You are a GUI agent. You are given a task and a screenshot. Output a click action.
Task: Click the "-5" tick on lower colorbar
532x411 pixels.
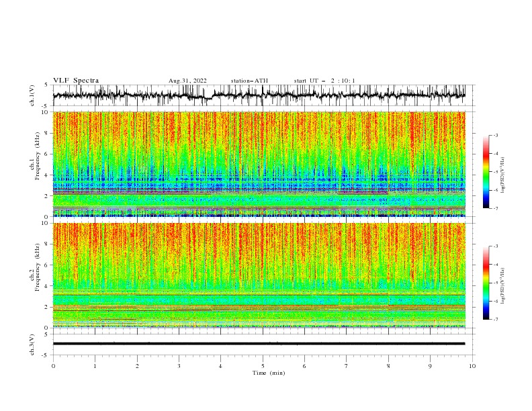(496, 283)
